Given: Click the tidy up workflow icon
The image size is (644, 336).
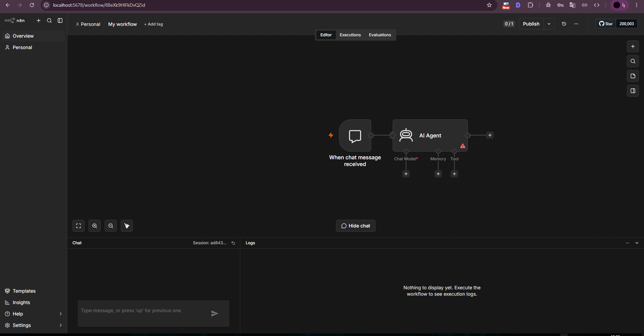Looking at the screenshot, I should click(127, 226).
